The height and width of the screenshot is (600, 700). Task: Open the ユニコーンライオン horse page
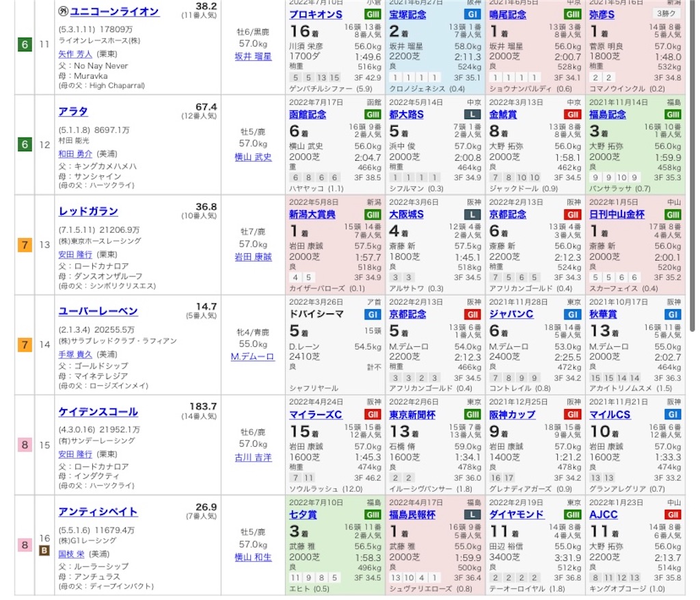coord(115,12)
